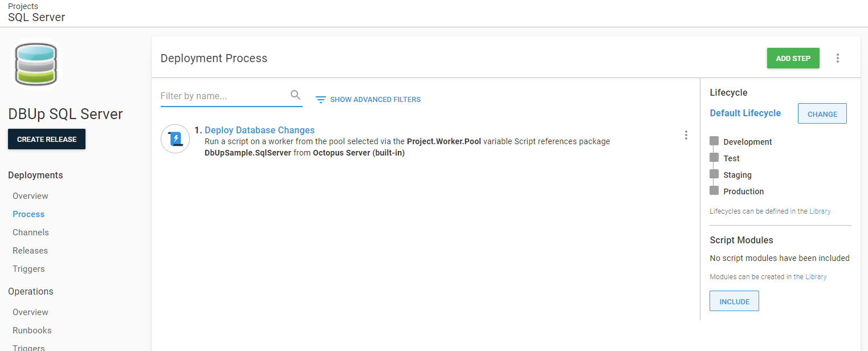Open overflow menu for Deploy Database Changes step
This screenshot has width=868, height=351.
click(686, 135)
